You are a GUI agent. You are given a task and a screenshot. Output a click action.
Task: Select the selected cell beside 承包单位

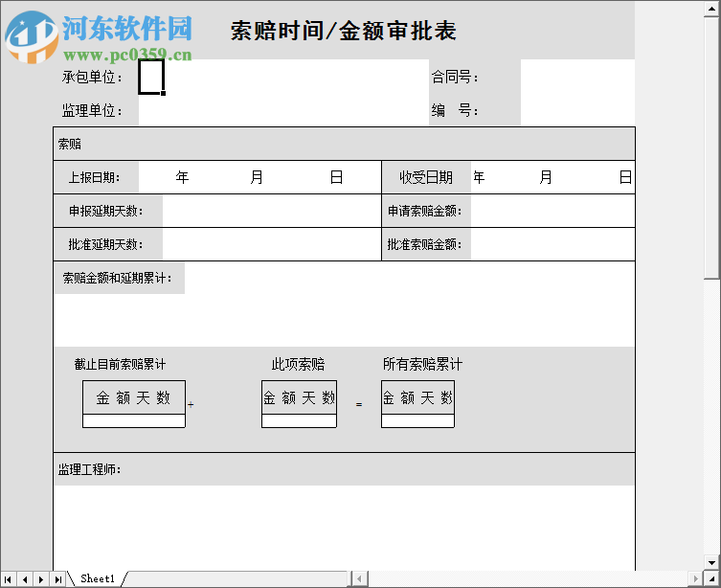tap(151, 77)
